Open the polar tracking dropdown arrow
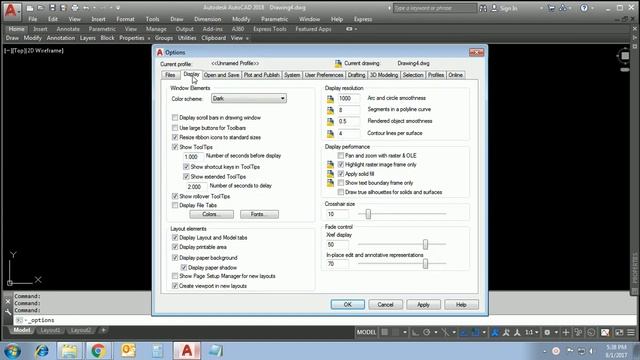 (x=436, y=332)
